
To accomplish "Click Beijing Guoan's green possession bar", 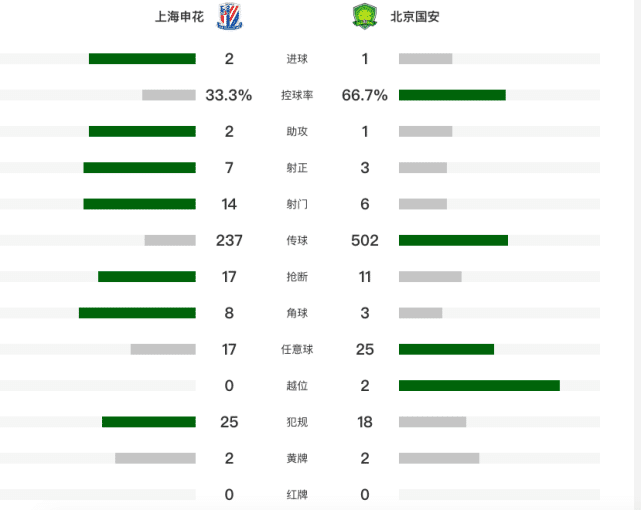I will pyautogui.click(x=452, y=95).
